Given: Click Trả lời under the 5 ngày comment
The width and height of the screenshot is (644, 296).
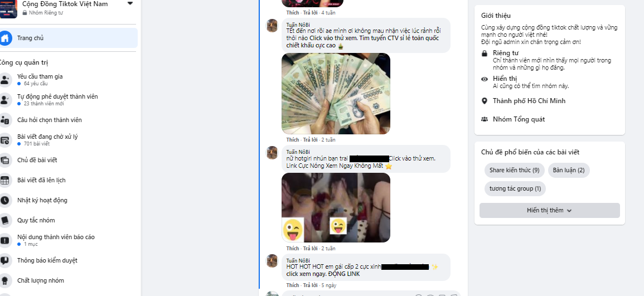Looking at the screenshot, I should (x=311, y=285).
